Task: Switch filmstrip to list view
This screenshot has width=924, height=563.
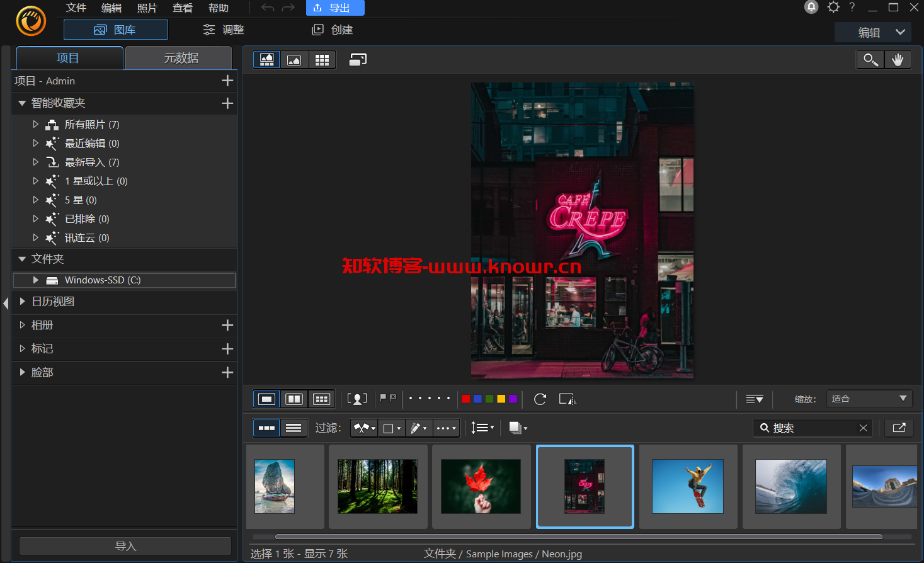Action: (x=294, y=428)
